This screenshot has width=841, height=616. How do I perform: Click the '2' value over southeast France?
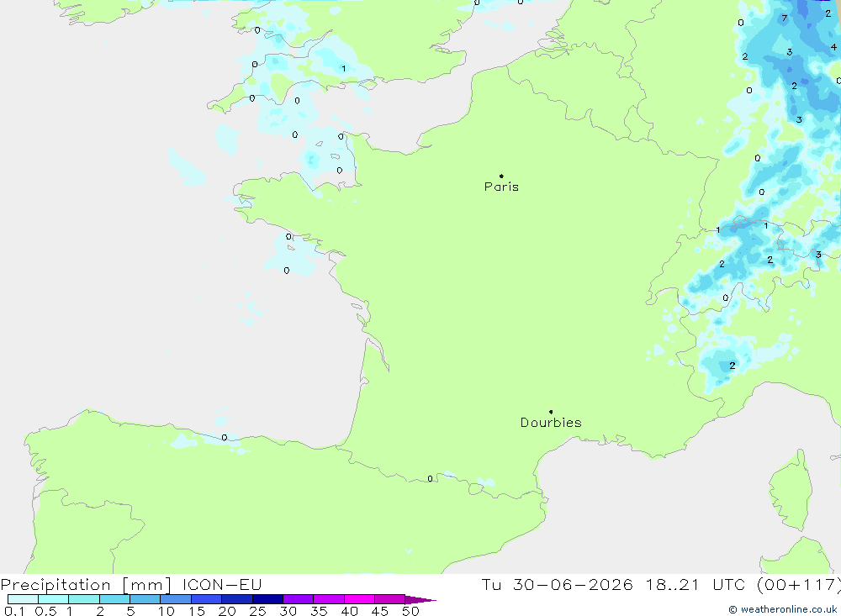pyautogui.click(x=733, y=366)
